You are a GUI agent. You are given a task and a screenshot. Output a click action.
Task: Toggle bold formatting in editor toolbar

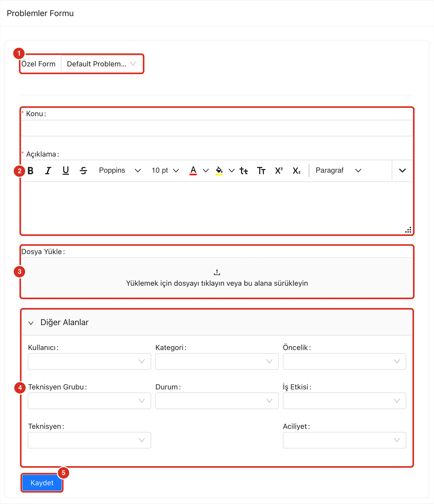[31, 171]
